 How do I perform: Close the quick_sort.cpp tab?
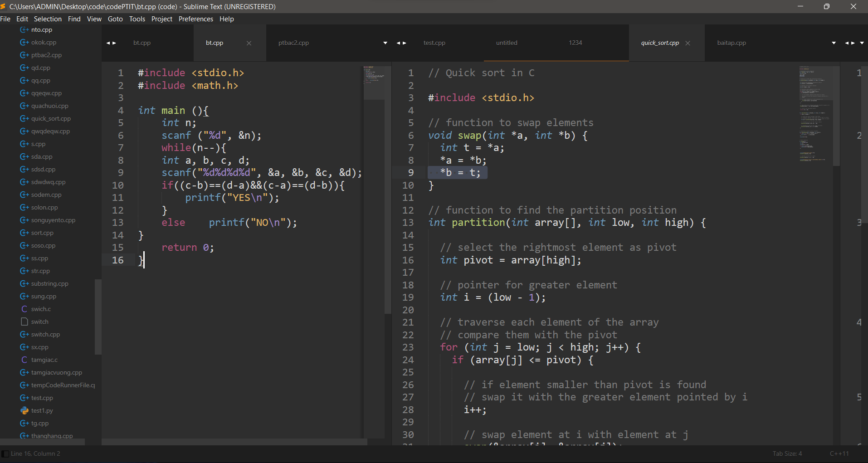[687, 43]
